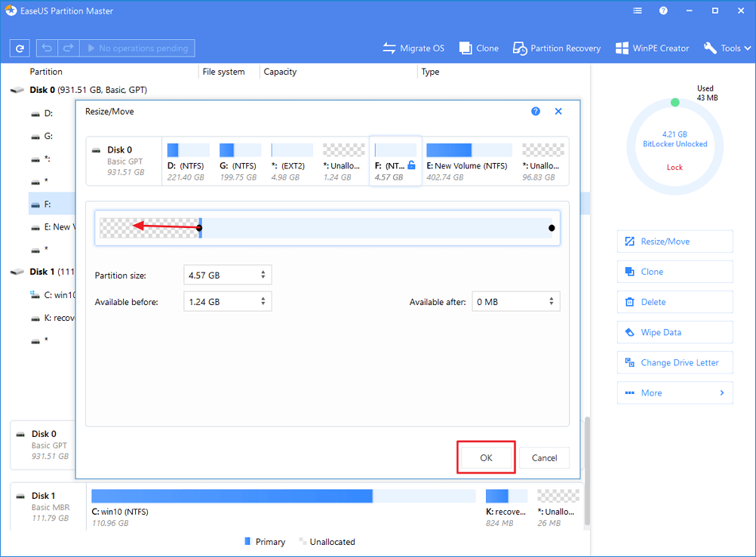Click the Partition size spinner arrows
This screenshot has height=557, width=756.
coord(263,275)
